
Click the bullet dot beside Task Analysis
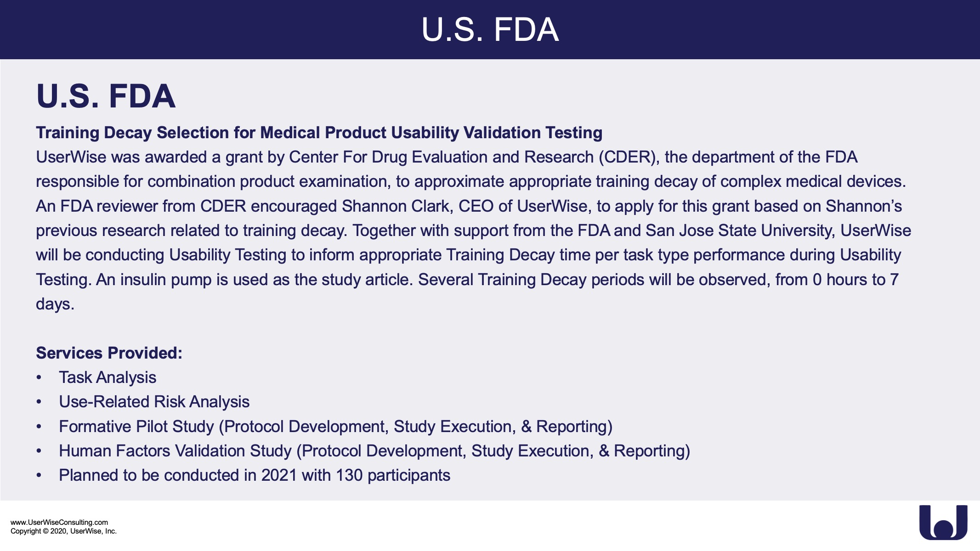tap(39, 377)
